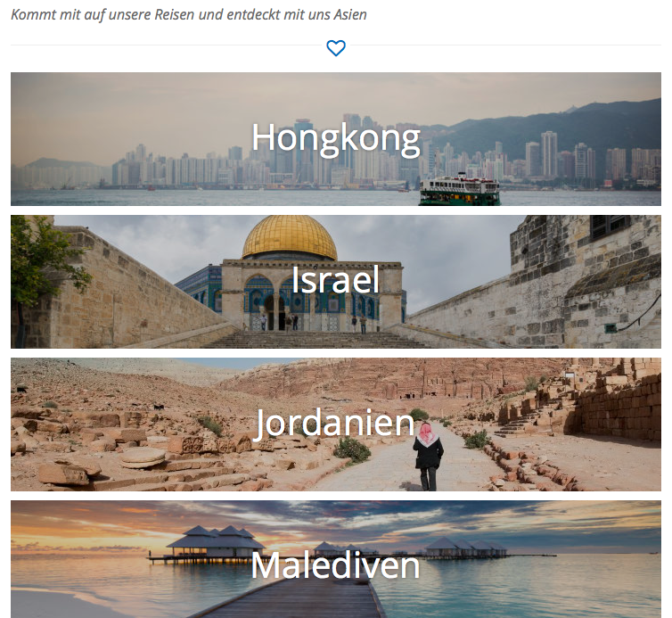
Task: Click the large overwater bungalow in Malediven banner
Action: tap(215, 542)
